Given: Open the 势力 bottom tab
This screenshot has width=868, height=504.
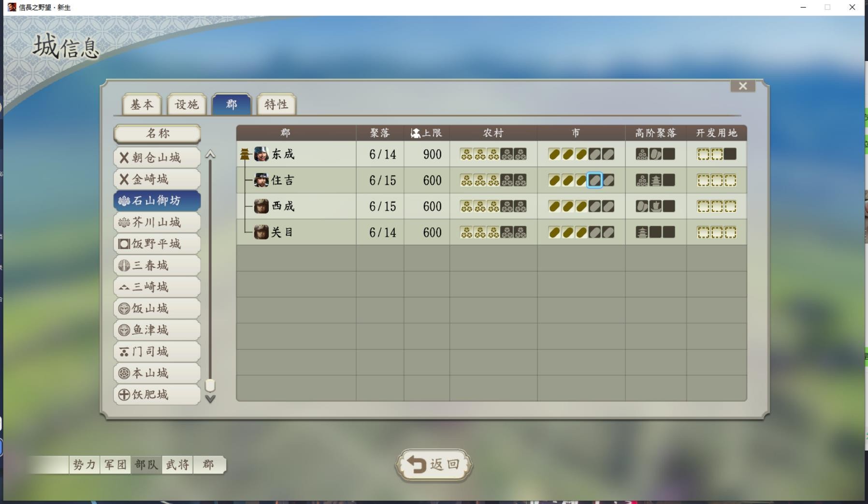Looking at the screenshot, I should (x=85, y=465).
